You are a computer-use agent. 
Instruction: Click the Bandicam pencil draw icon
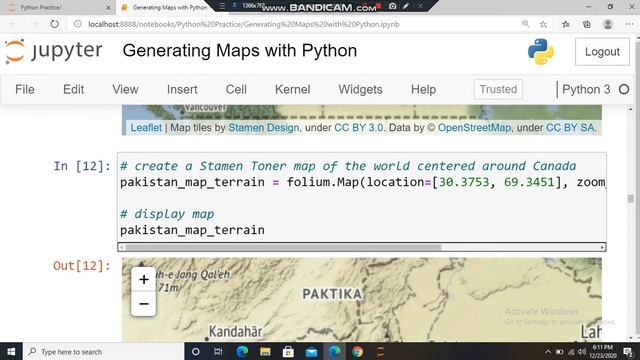pos(406,6)
